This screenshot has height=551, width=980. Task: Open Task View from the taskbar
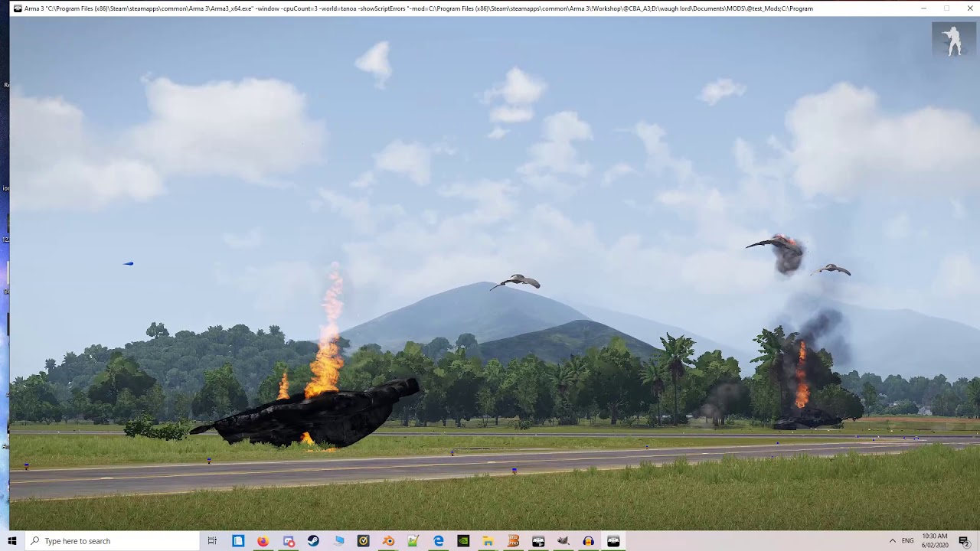pos(212,541)
